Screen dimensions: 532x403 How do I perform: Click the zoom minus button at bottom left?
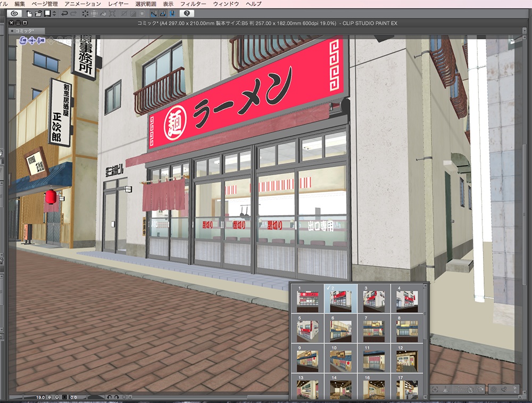pyautogui.click(x=49, y=397)
